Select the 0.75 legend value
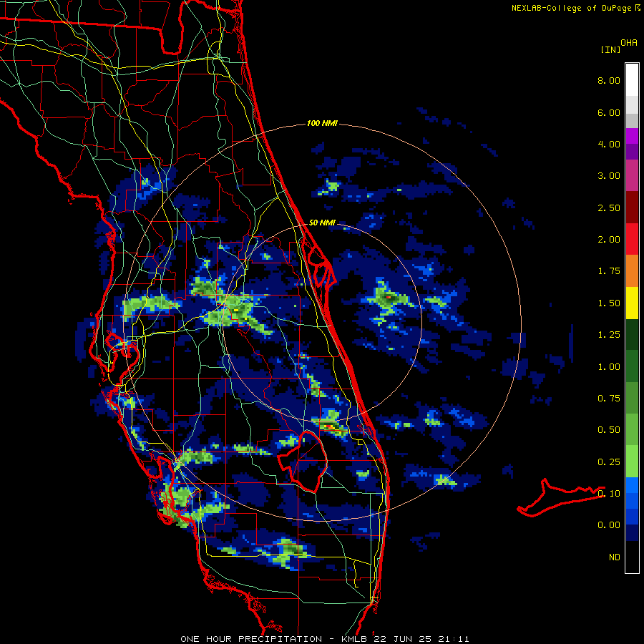 click(x=609, y=399)
